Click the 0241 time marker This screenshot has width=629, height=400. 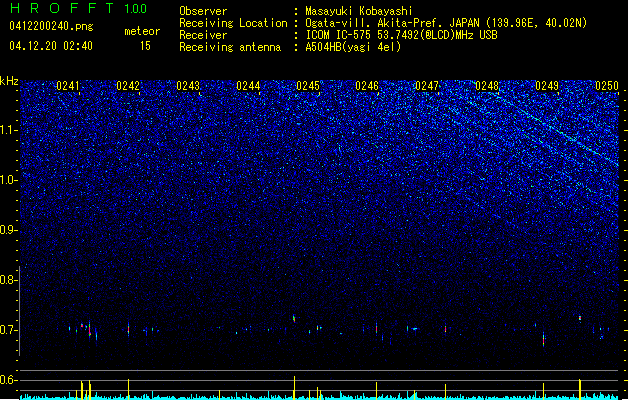point(68,86)
